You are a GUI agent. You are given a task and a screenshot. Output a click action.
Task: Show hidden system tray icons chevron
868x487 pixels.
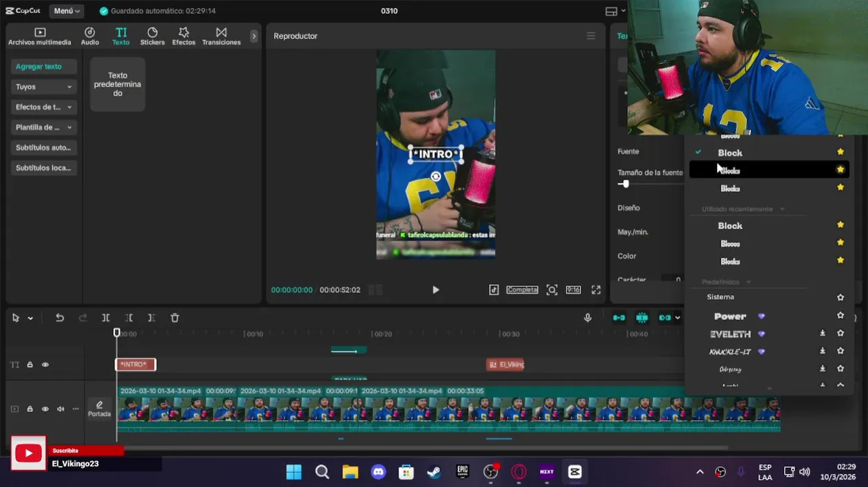click(700, 471)
